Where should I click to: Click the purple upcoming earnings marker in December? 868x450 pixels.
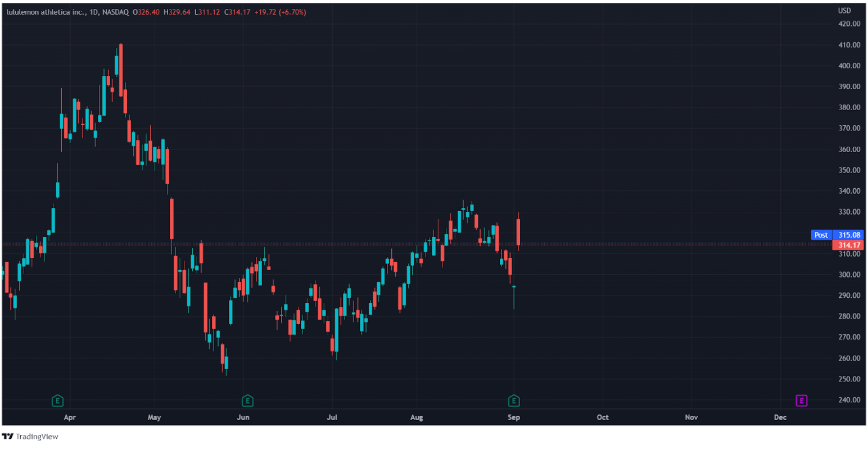(802, 401)
